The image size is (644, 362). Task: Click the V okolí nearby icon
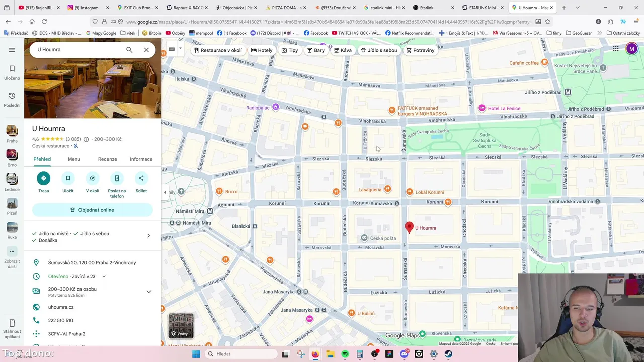click(93, 178)
